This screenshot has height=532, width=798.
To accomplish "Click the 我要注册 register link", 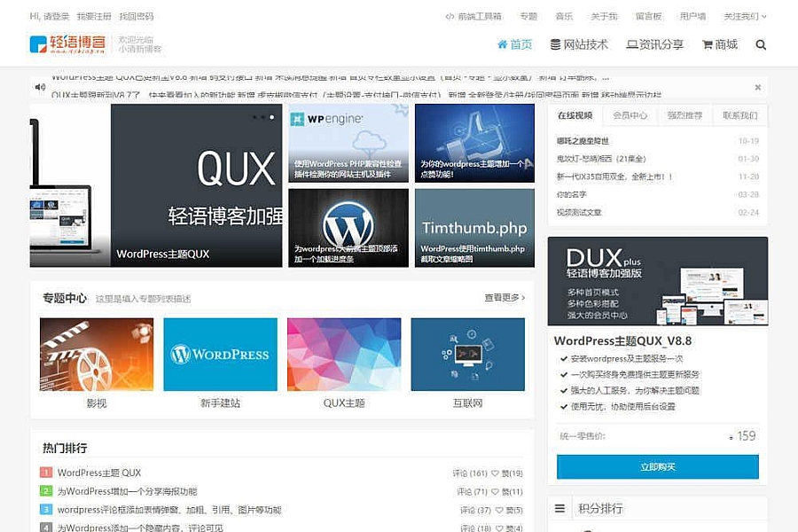I will tap(94, 16).
